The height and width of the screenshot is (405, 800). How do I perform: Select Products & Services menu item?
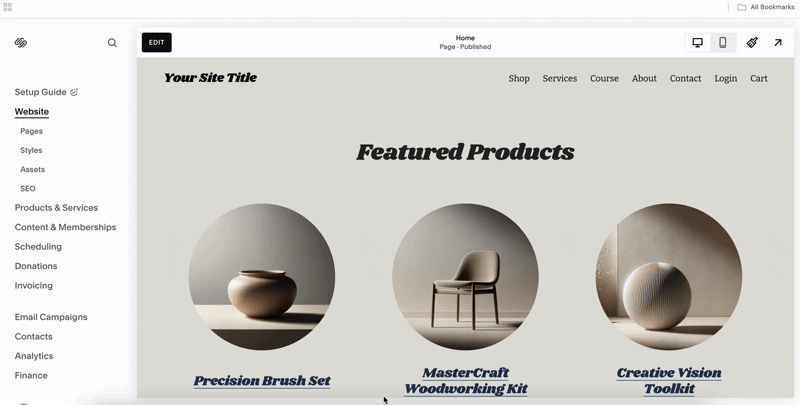tap(56, 208)
